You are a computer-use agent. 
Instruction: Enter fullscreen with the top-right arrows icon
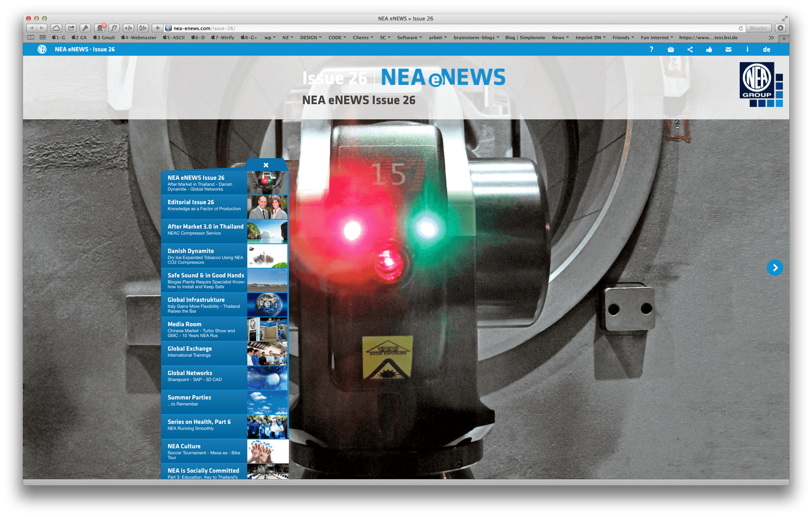pyautogui.click(x=785, y=18)
